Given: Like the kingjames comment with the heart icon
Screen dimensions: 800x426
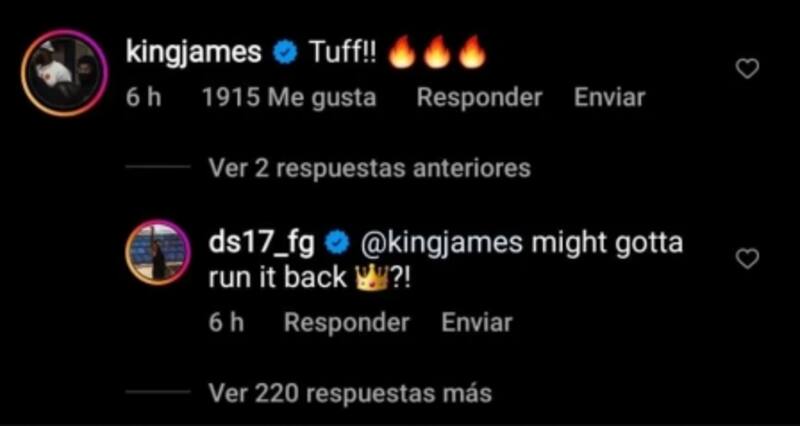Looking at the screenshot, I should (x=748, y=69).
